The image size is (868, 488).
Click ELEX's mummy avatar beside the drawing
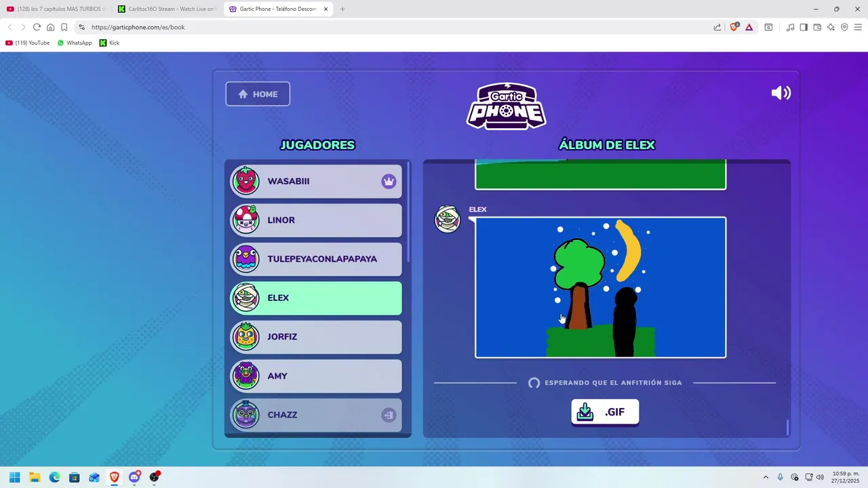(448, 220)
